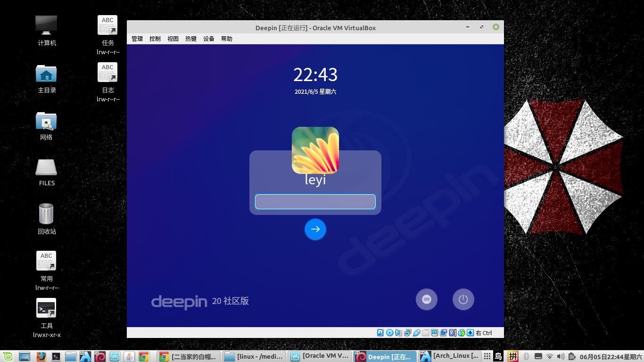Click the recording status icon
The image size is (644, 362).
444,333
